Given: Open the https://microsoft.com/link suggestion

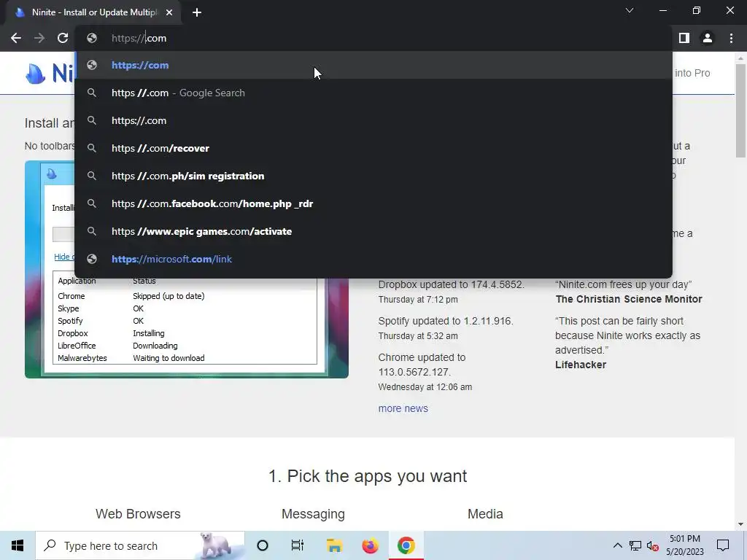Looking at the screenshot, I should click(x=373, y=259).
